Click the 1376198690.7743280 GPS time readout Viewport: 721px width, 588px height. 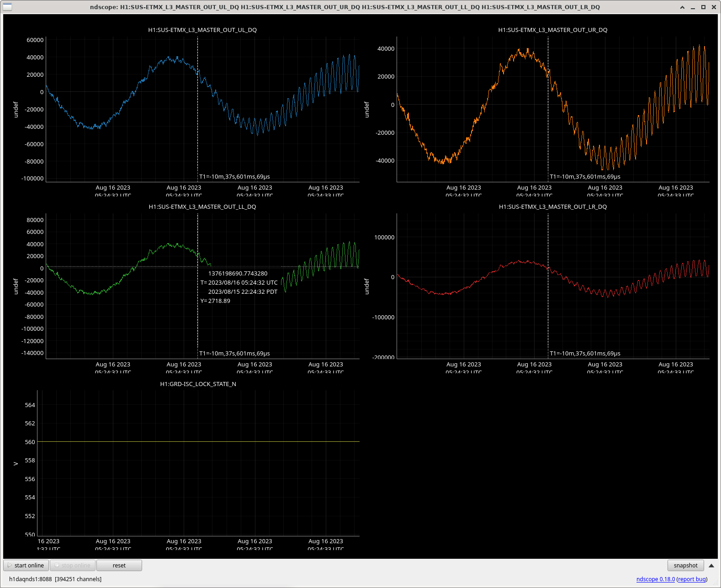238,273
